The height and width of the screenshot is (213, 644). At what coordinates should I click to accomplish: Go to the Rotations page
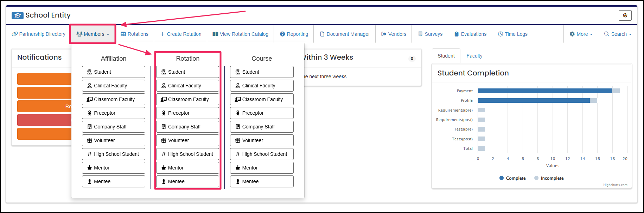[134, 34]
